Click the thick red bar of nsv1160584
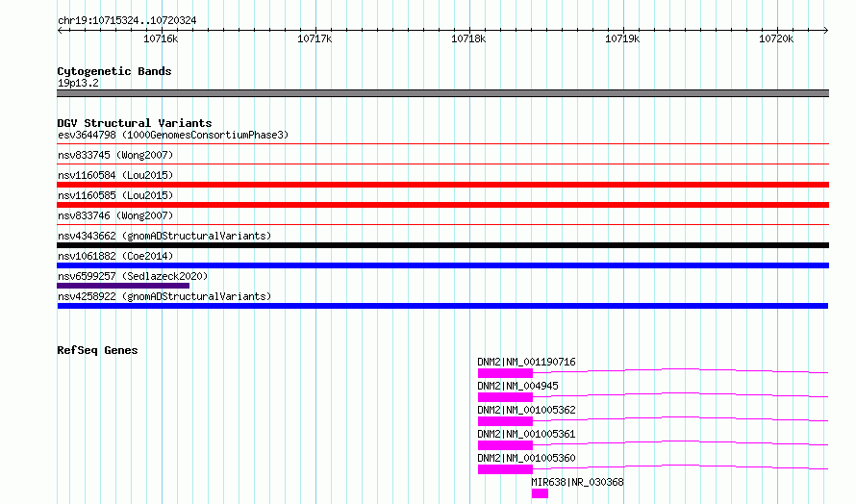The width and height of the screenshot is (856, 504). [442, 185]
